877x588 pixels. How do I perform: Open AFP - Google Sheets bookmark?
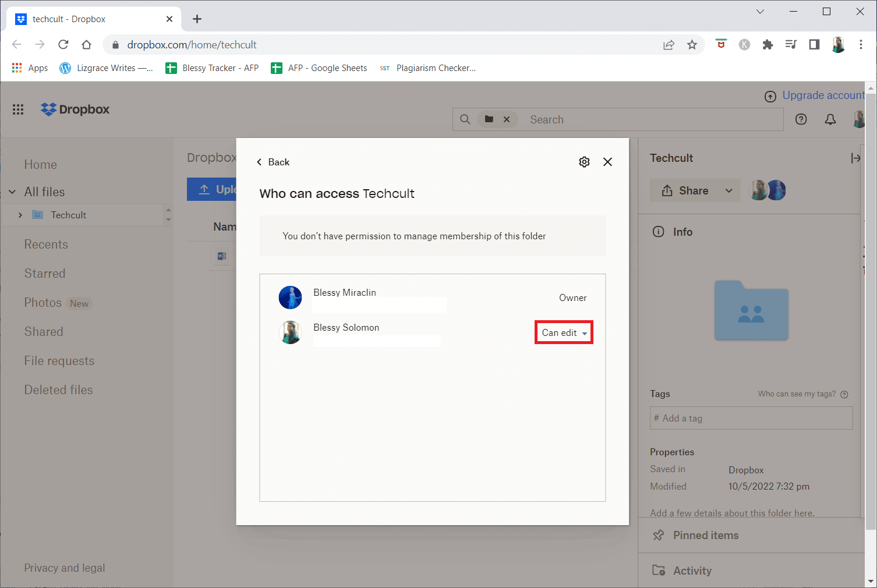pyautogui.click(x=319, y=68)
